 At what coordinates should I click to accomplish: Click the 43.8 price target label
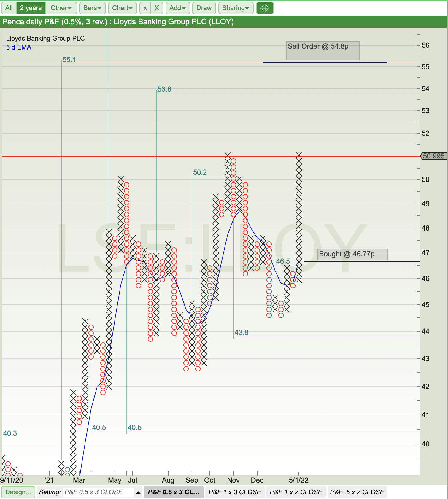pyautogui.click(x=242, y=333)
